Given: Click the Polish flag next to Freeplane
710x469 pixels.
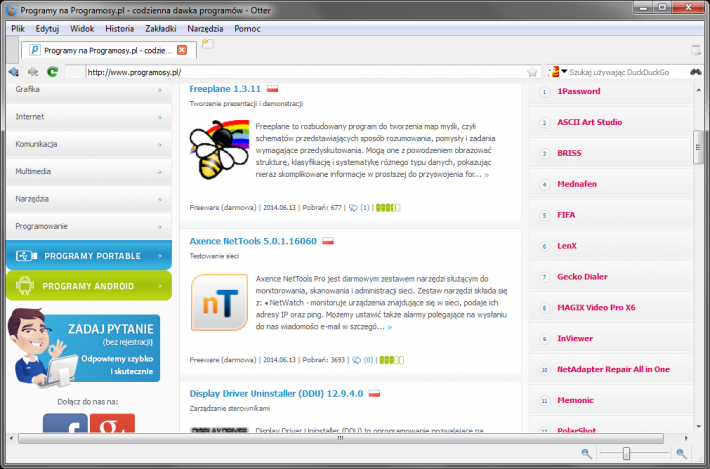Looking at the screenshot, I should 272,89.
